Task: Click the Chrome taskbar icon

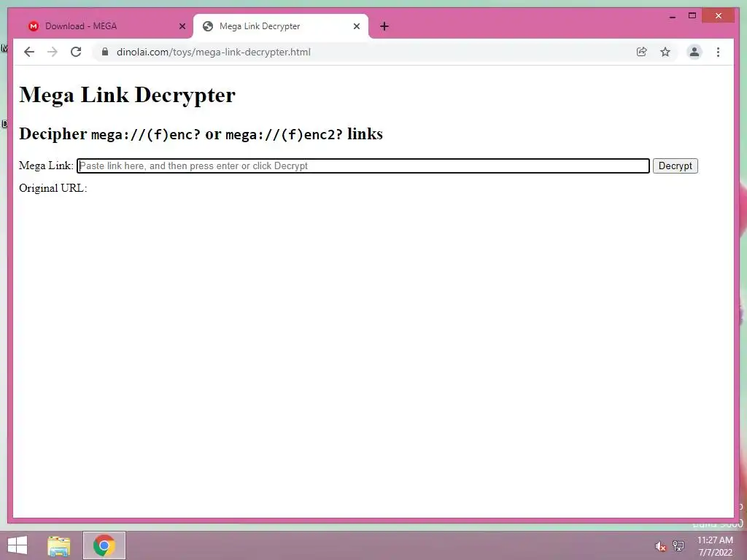Action: coord(104,545)
